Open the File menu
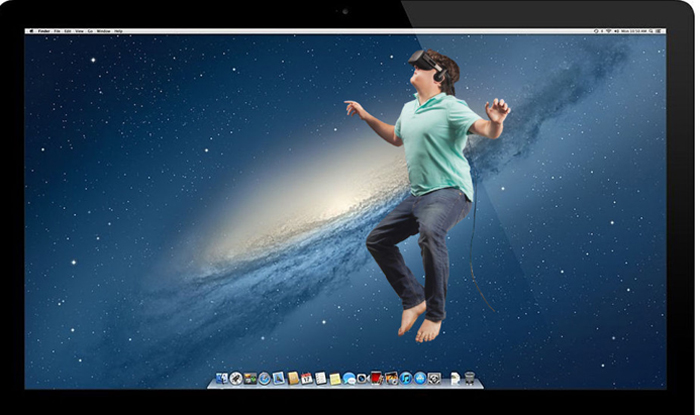The width and height of the screenshot is (700, 415). (59, 31)
